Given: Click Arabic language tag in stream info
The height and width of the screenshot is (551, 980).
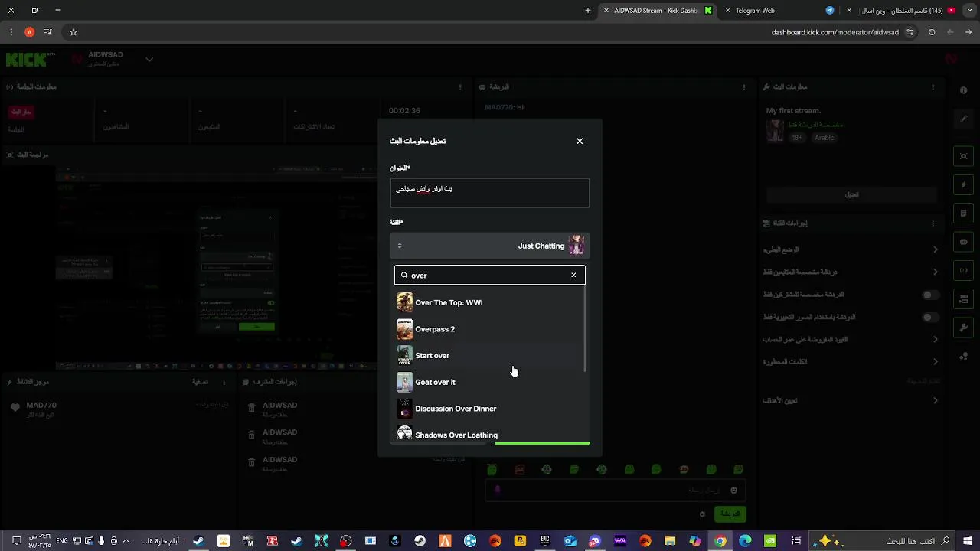Looking at the screenshot, I should (824, 138).
